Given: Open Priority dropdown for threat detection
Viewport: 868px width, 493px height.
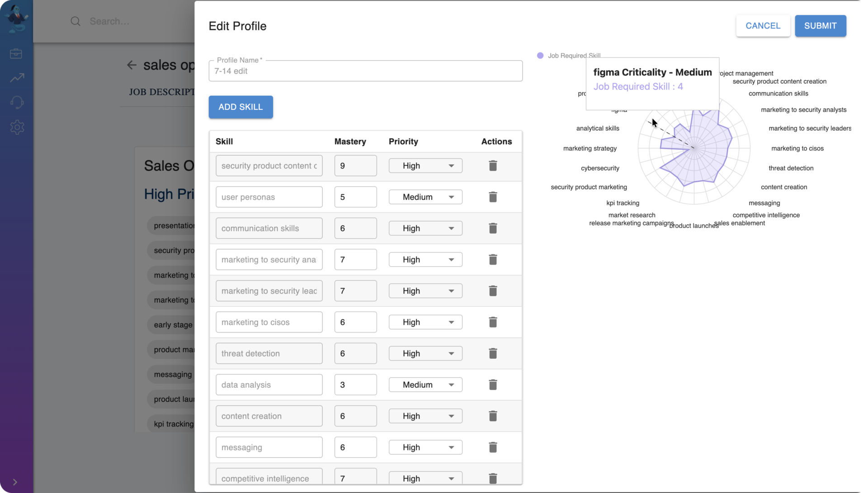Looking at the screenshot, I should pyautogui.click(x=425, y=353).
